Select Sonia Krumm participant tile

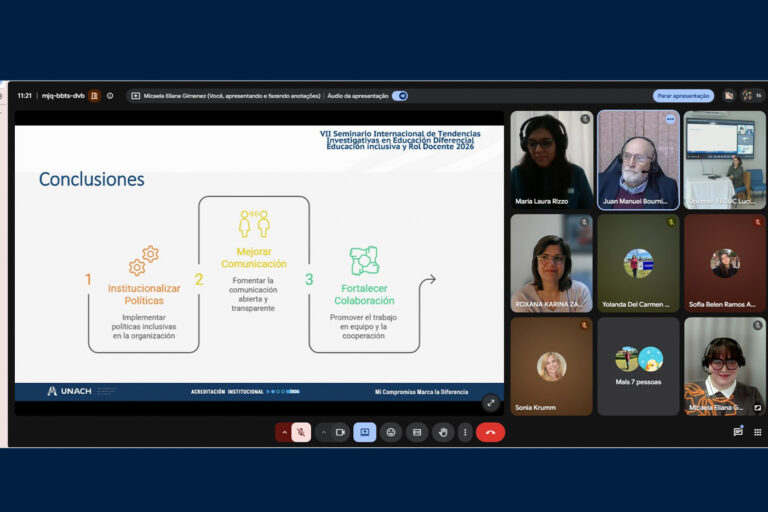[x=552, y=366]
